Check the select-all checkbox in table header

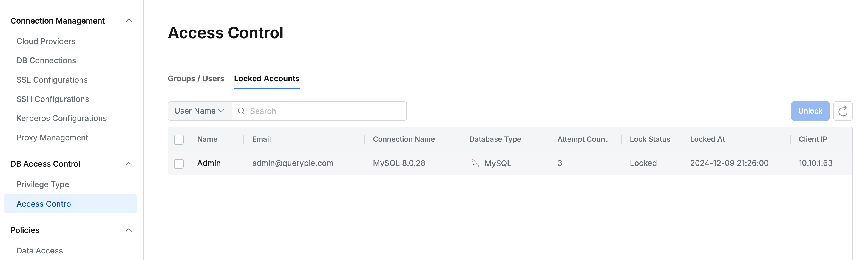pyautogui.click(x=179, y=139)
